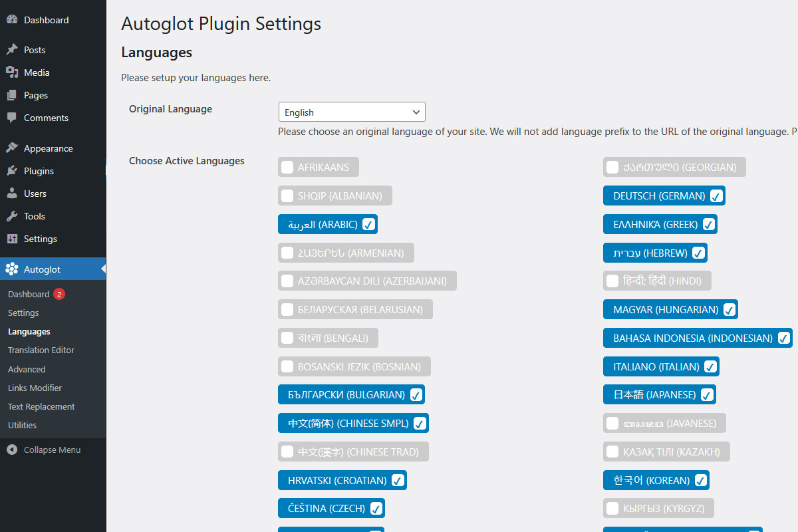Enable the Afrikaans language checkbox
Image resolution: width=798 pixels, height=532 pixels.
click(x=287, y=167)
